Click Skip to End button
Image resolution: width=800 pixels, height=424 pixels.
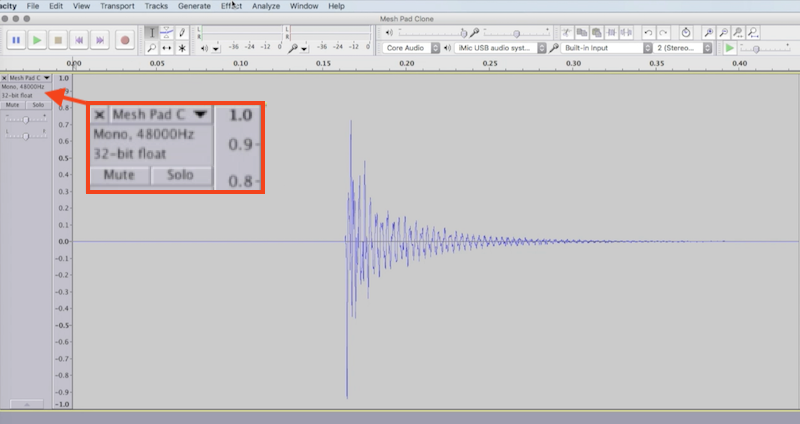pos(102,40)
